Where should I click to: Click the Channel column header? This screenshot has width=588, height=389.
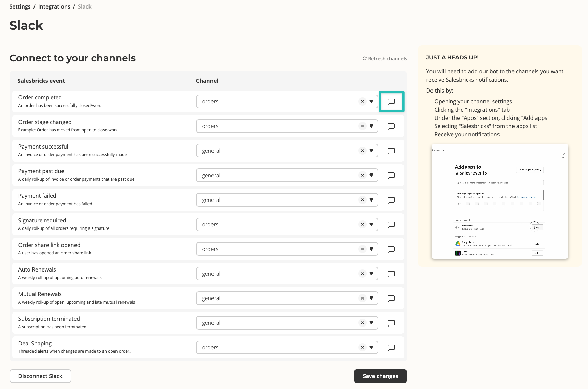[x=207, y=81]
